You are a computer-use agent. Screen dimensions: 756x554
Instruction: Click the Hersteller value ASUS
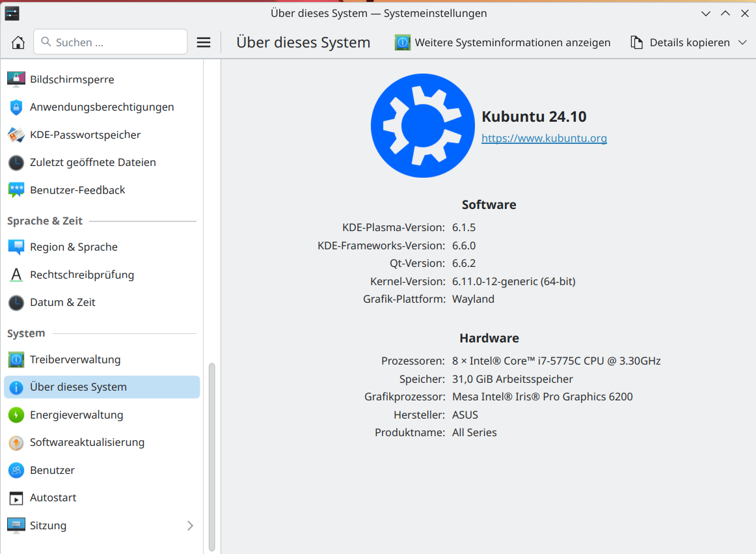pos(465,415)
